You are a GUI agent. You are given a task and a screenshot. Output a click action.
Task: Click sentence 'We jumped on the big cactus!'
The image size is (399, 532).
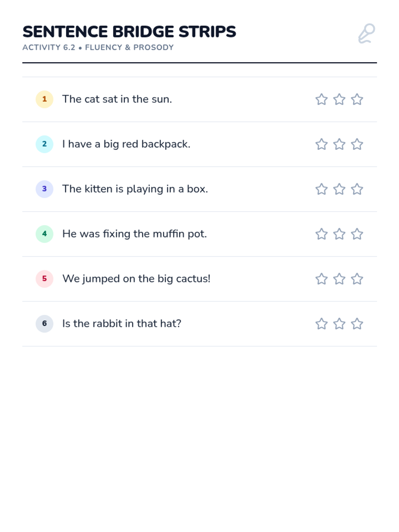coord(136,279)
